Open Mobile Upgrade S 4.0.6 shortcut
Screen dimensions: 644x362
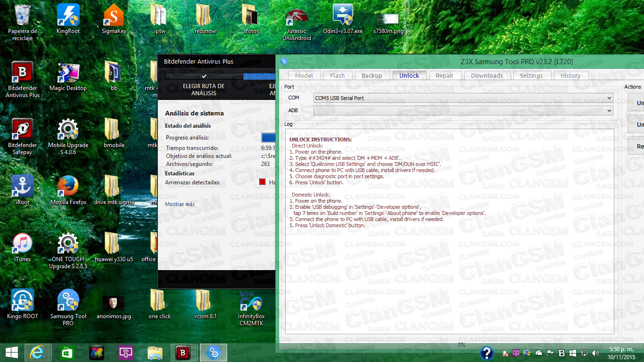(x=68, y=136)
